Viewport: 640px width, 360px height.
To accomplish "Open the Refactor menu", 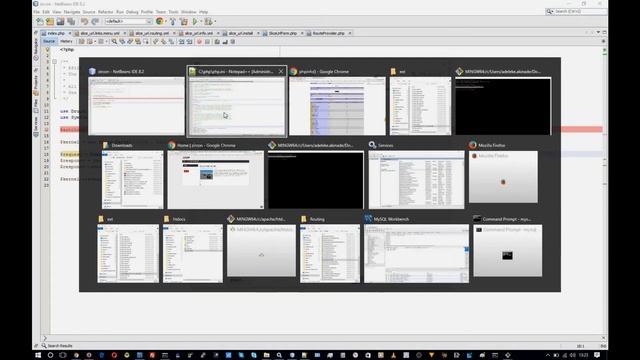I will pos(105,12).
